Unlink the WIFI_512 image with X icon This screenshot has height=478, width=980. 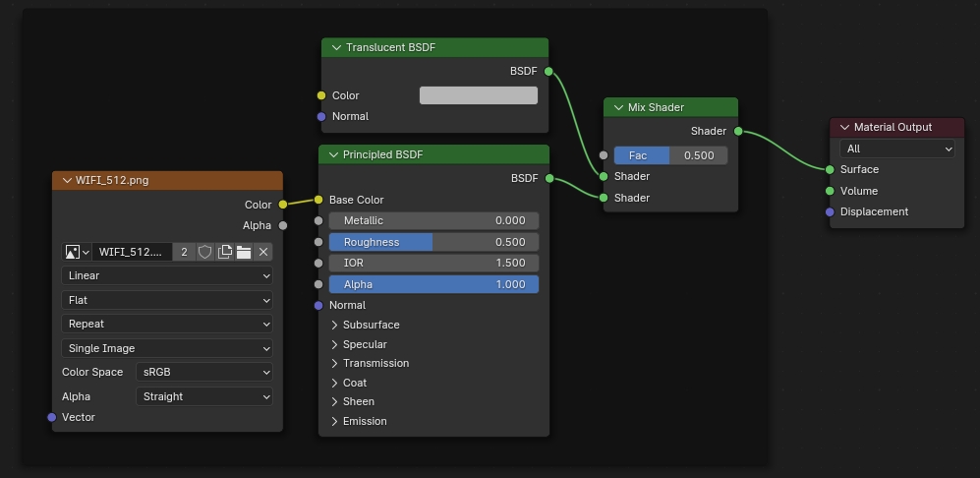(262, 252)
